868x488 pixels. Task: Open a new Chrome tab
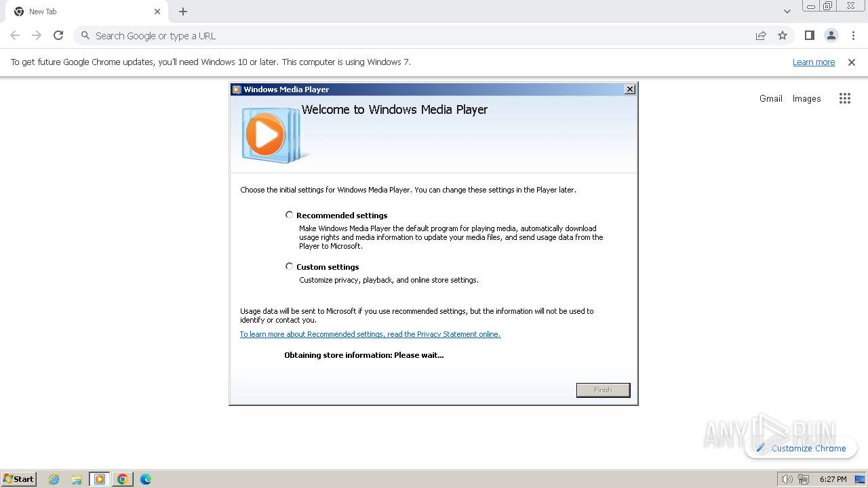[x=183, y=12]
